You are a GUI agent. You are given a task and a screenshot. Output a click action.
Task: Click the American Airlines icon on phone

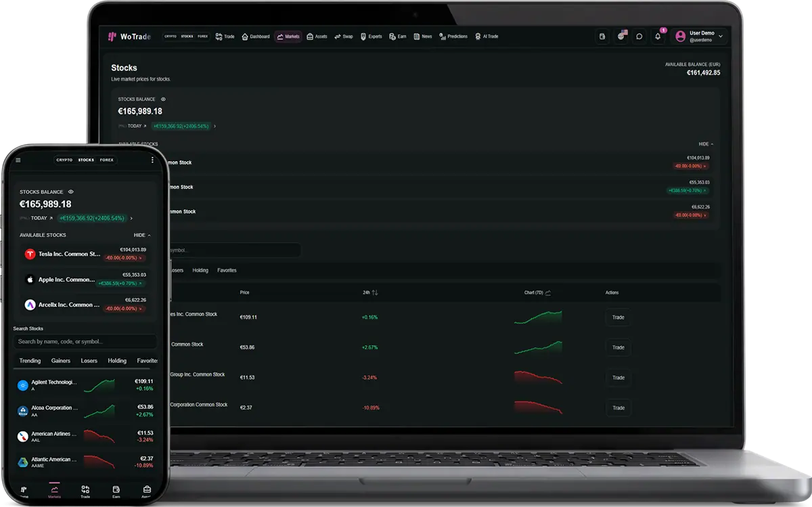tap(23, 437)
